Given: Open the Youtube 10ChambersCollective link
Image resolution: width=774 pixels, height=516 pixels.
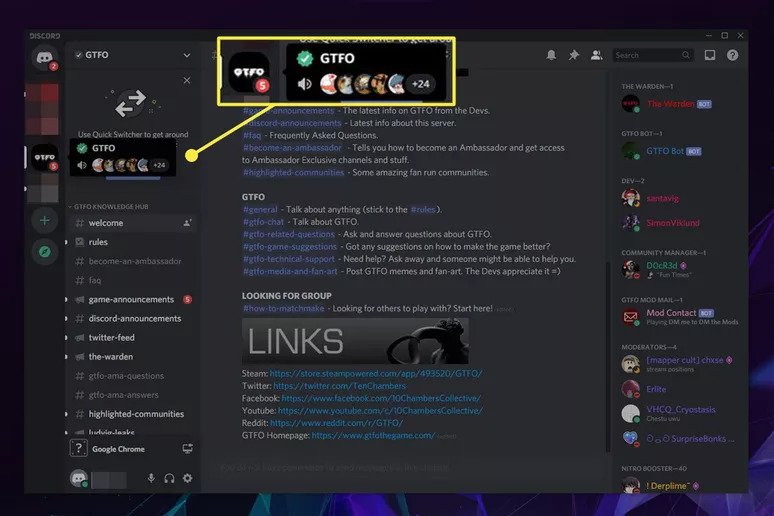Looking at the screenshot, I should [380, 410].
